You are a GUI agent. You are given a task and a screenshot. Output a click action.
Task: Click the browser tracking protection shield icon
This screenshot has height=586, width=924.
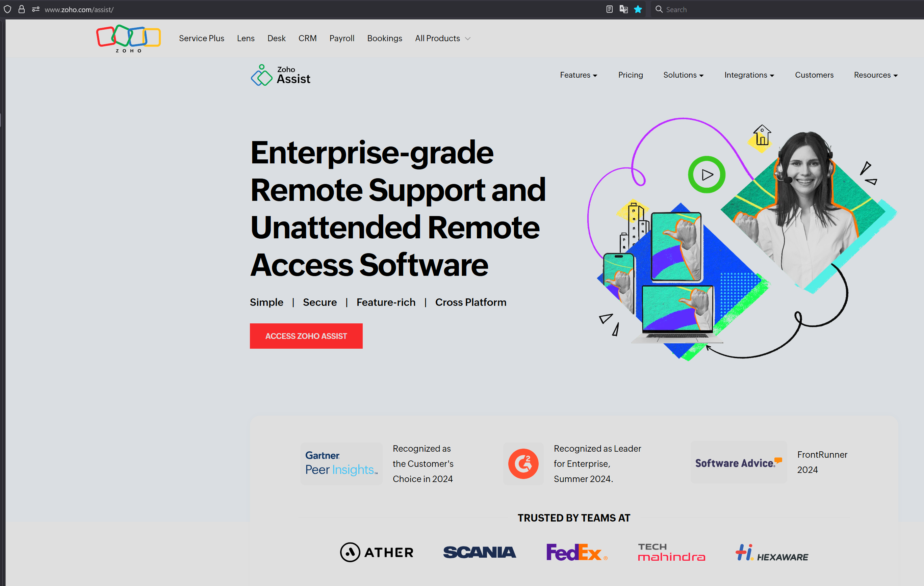click(x=7, y=9)
